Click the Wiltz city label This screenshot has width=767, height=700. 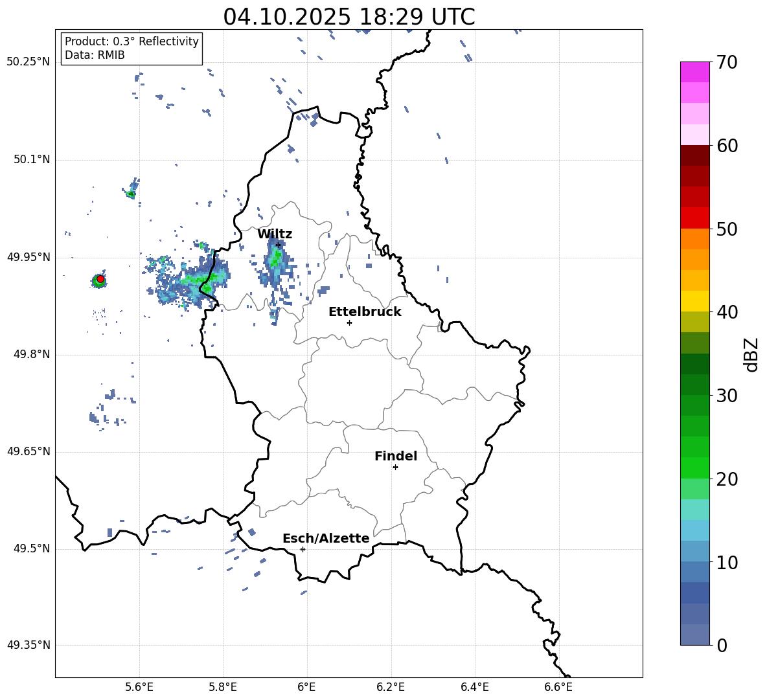(x=275, y=234)
